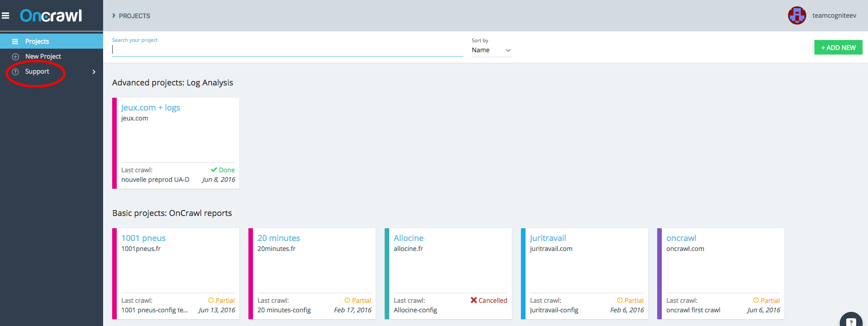Open the help chat bubble icon
This screenshot has height=326, width=868.
(851, 321)
